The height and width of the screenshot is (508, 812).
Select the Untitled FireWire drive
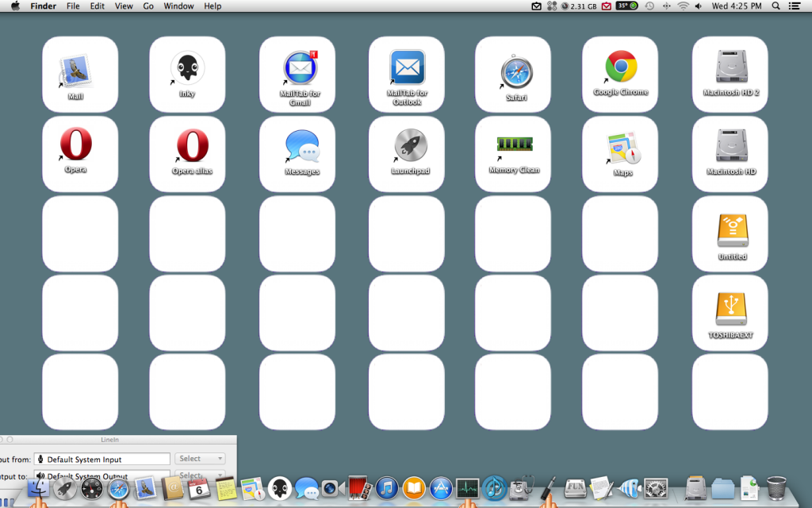tap(732, 231)
